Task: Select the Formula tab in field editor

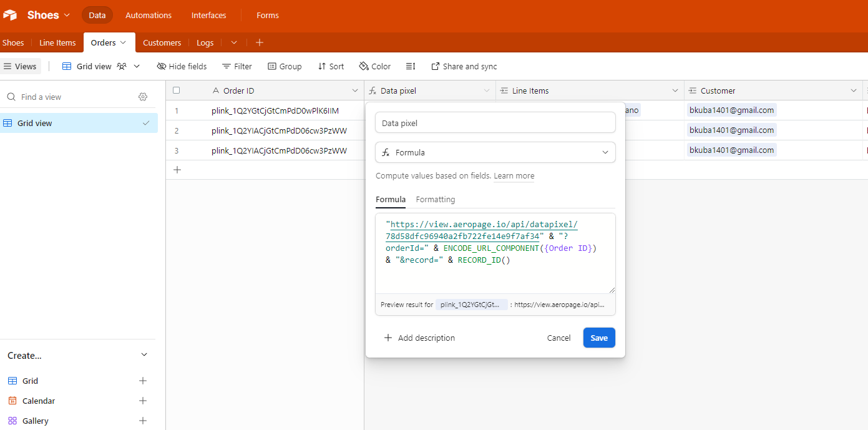Action: 391,200
